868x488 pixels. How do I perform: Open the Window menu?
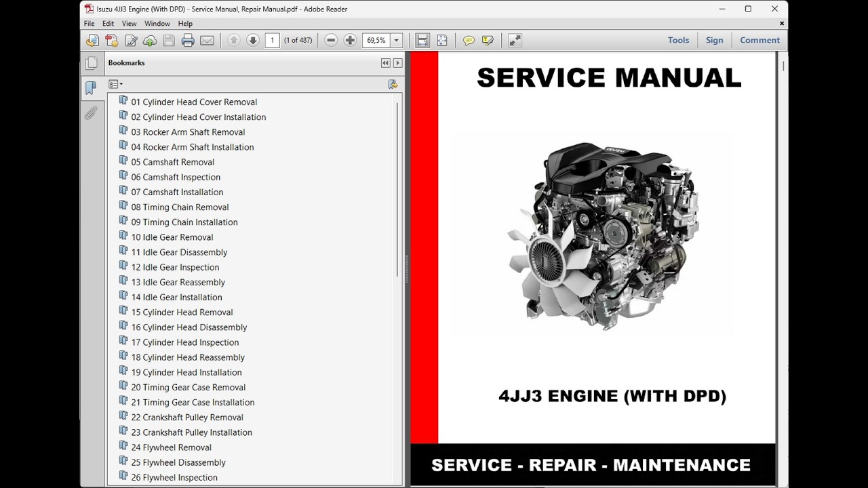point(157,24)
